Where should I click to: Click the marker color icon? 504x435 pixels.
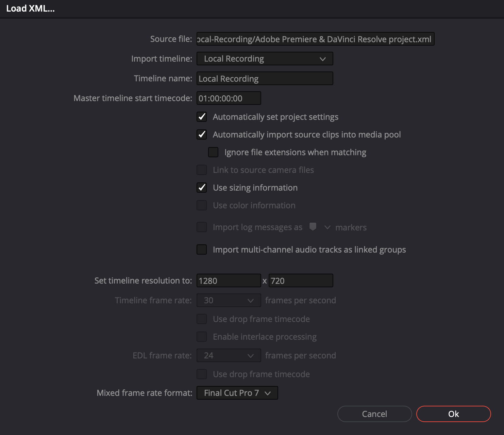(x=313, y=227)
